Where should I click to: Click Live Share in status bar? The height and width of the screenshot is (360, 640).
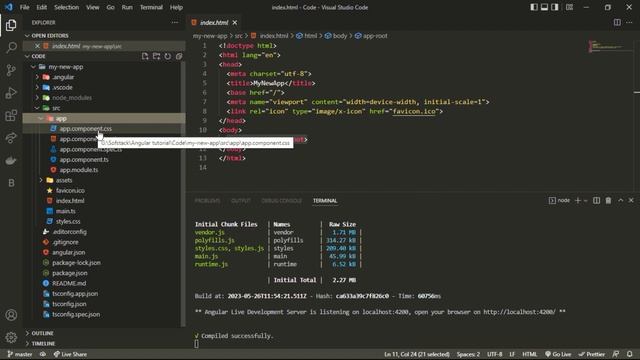click(70, 354)
